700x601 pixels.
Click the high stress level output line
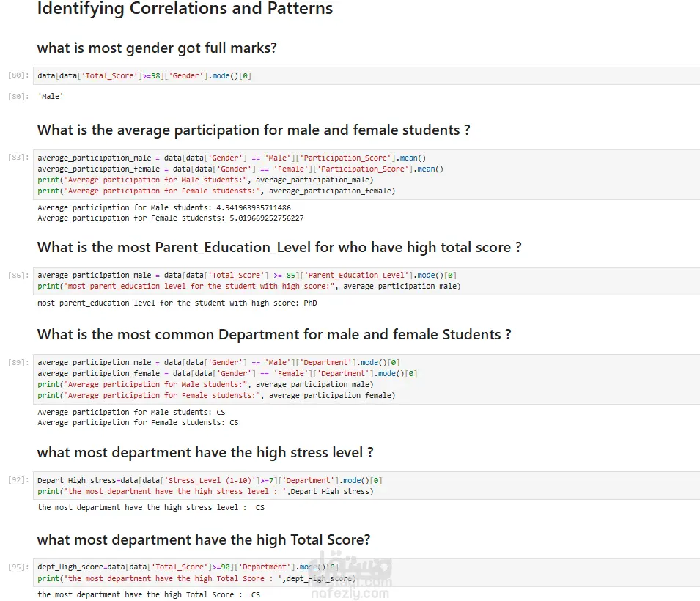click(151, 507)
